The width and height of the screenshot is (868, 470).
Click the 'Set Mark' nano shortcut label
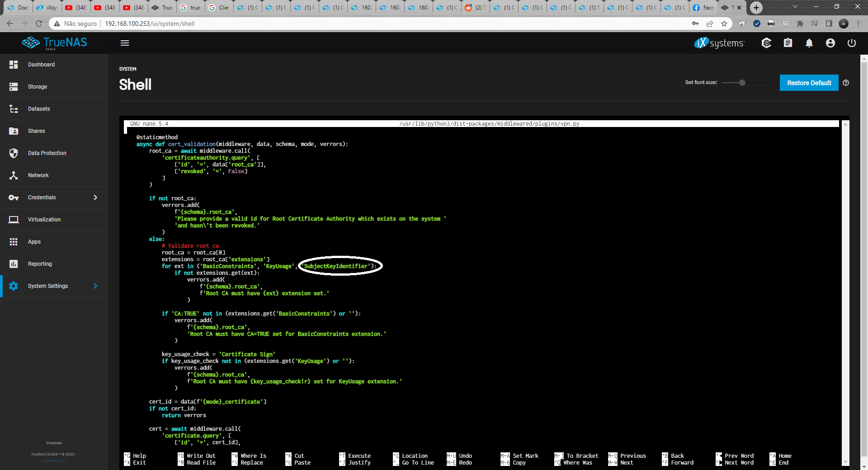click(x=525, y=456)
